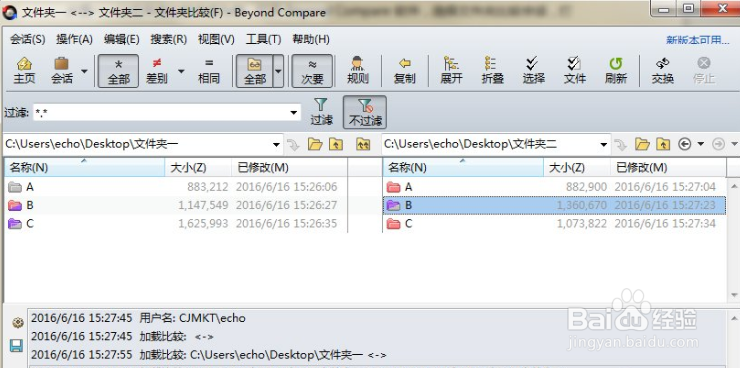Click the 复制 copy arrow button

pos(404,71)
